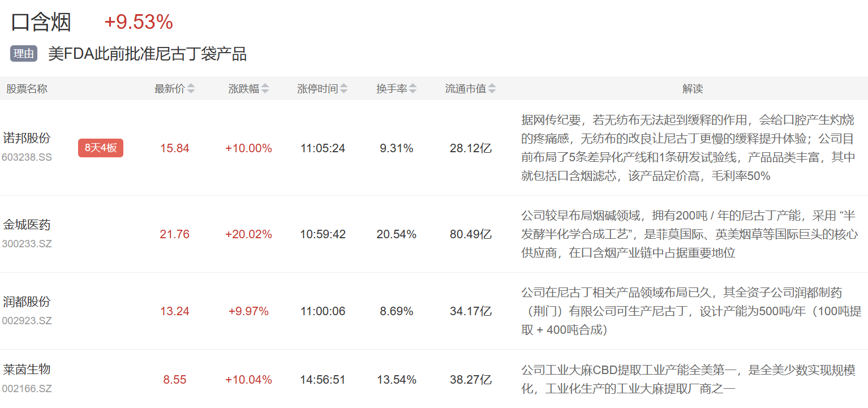The height and width of the screenshot is (408, 868).
Task: Click the +9.53% sector change
Action: (139, 22)
